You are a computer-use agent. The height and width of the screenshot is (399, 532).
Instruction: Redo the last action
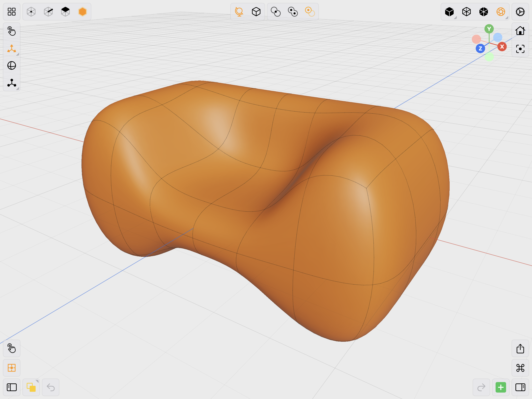point(481,387)
